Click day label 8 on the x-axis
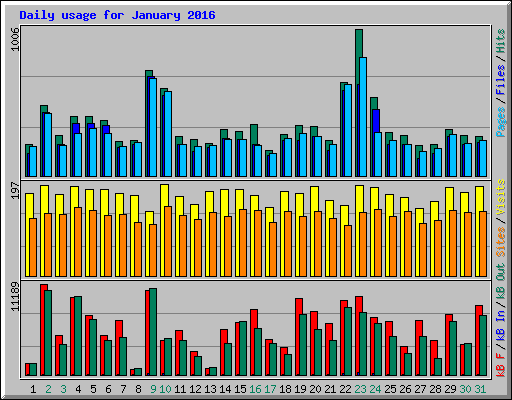 138,389
